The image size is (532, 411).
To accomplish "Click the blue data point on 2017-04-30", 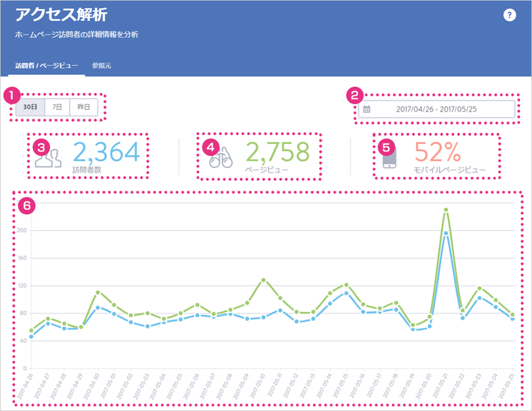I will pyautogui.click(x=97, y=307).
